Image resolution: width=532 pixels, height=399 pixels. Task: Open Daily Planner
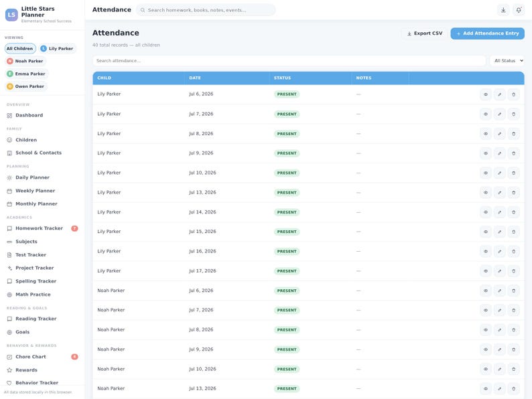click(42, 177)
